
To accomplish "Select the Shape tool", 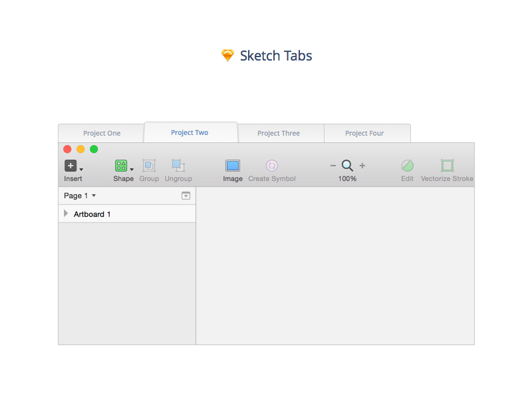I will click(x=122, y=166).
